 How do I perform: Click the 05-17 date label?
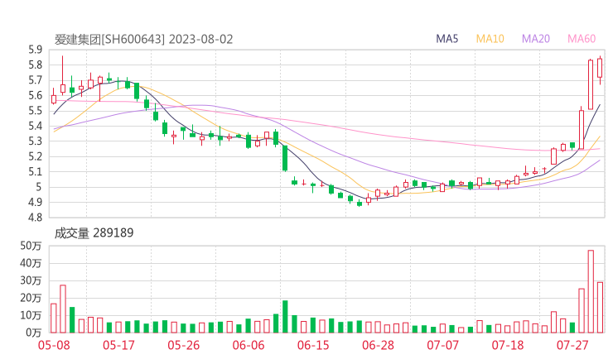[118, 345]
